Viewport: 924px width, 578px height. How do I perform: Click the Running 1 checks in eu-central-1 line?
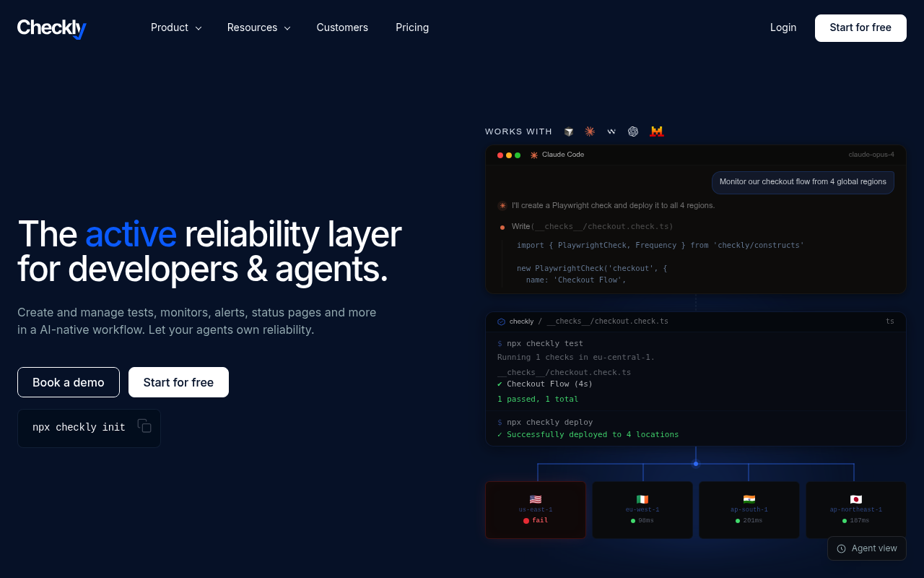576,357
